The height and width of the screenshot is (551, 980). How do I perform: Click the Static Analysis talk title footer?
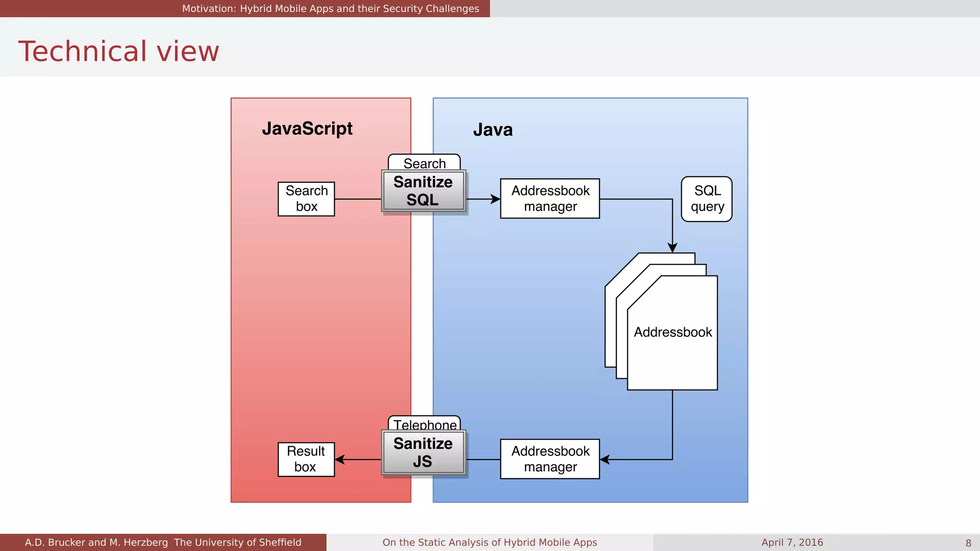tap(490, 542)
